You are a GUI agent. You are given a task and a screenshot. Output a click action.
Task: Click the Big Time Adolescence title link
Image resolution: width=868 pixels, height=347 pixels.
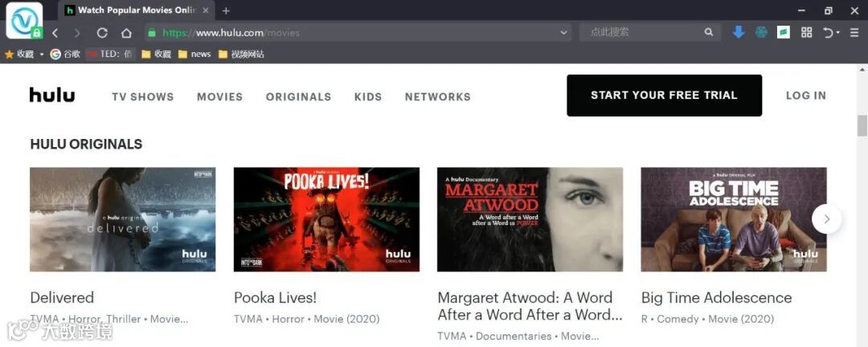tap(716, 298)
